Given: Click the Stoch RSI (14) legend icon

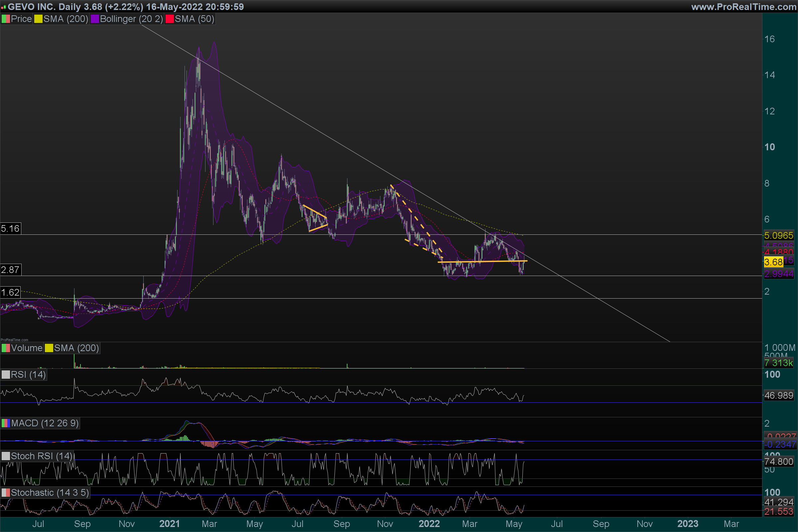Looking at the screenshot, I should [6, 456].
